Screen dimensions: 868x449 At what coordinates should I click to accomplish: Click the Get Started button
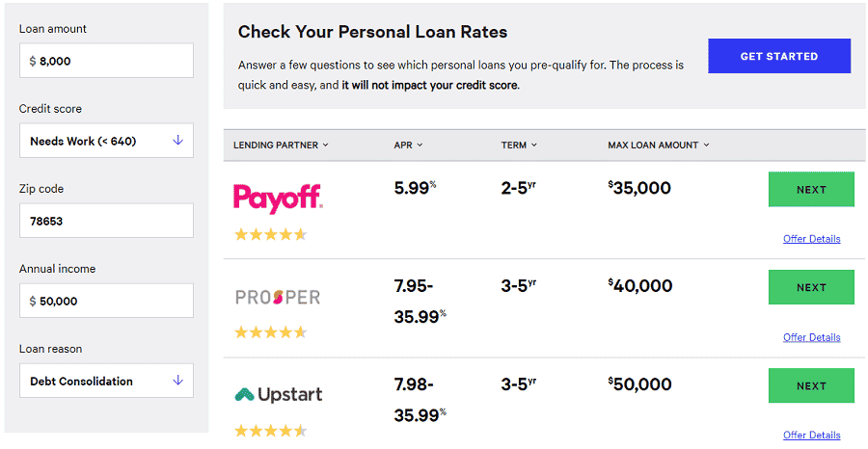[x=779, y=56]
